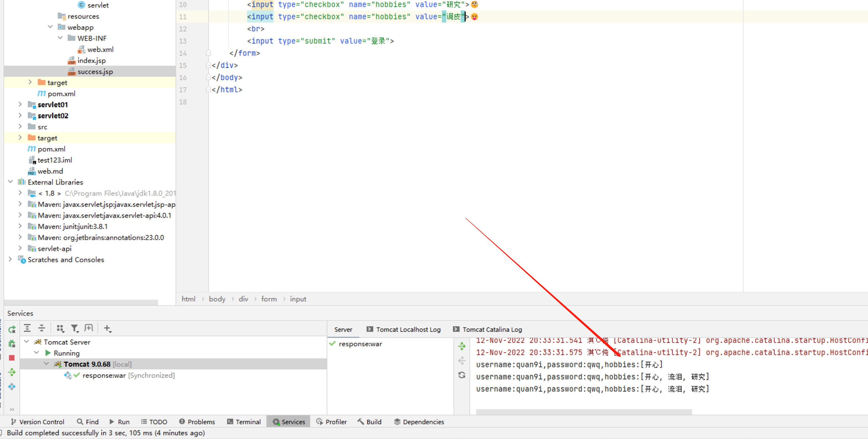Toggle fold marker at line 14 closing form
Viewport: 868px width, 439px height.
[x=209, y=53]
